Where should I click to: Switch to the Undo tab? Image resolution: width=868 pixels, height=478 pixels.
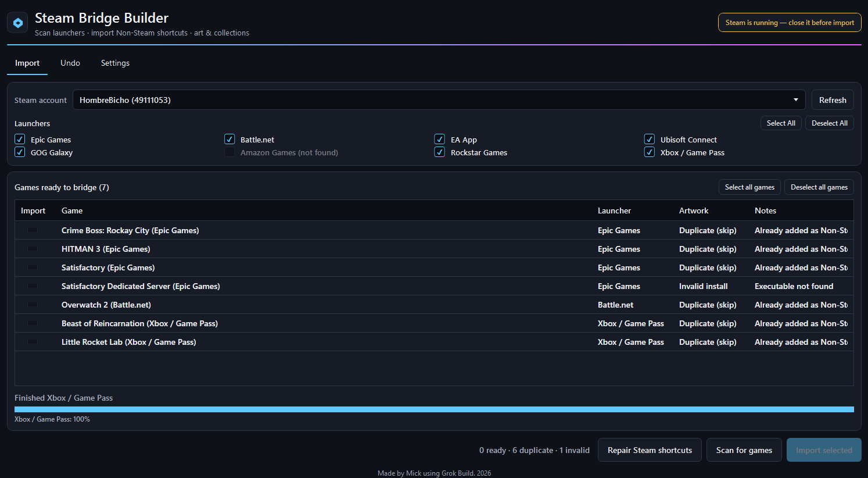70,63
